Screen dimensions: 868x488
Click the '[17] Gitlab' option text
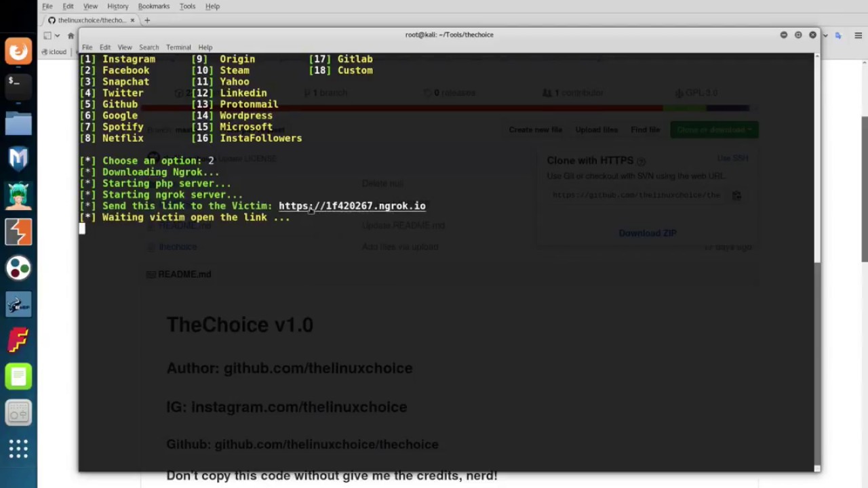[x=340, y=59]
